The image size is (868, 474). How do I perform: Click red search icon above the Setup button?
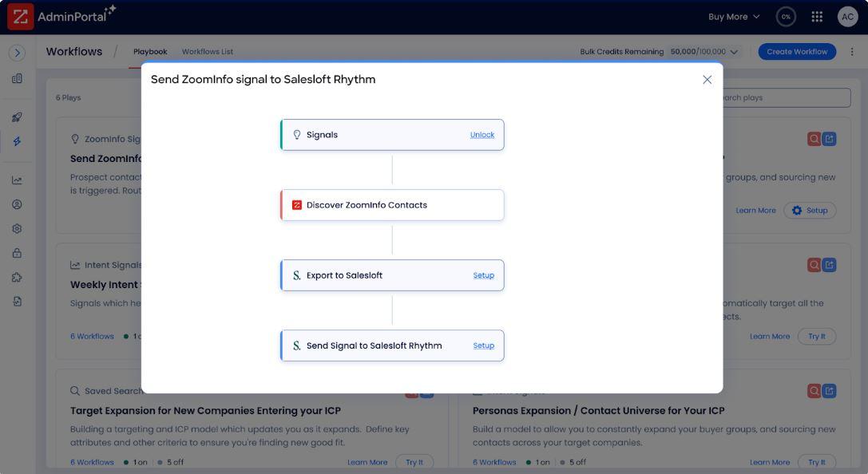pyautogui.click(x=814, y=139)
